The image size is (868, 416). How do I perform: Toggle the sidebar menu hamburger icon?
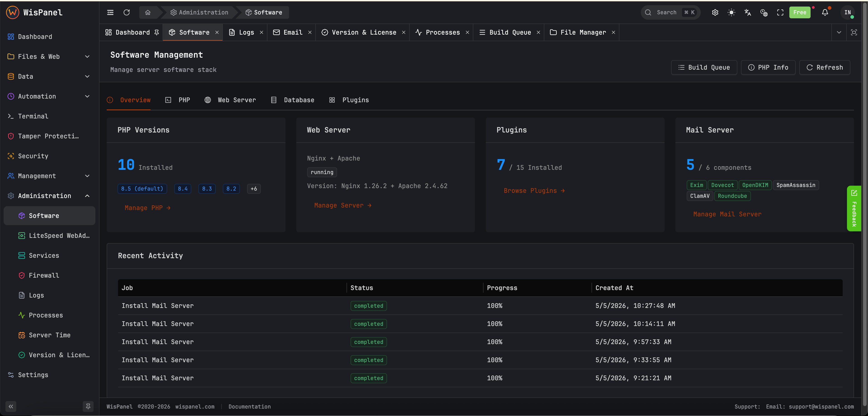click(x=110, y=12)
